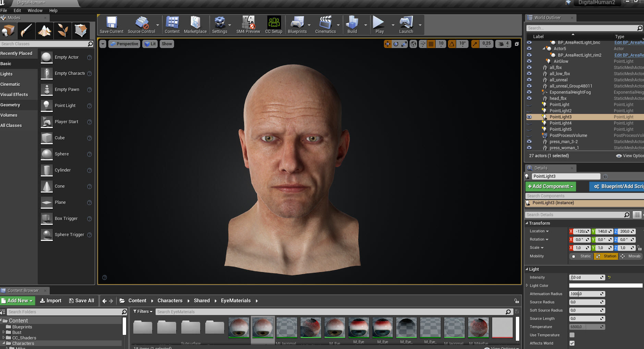Expand the Bust folder
This screenshot has height=349, width=644.
[3, 332]
